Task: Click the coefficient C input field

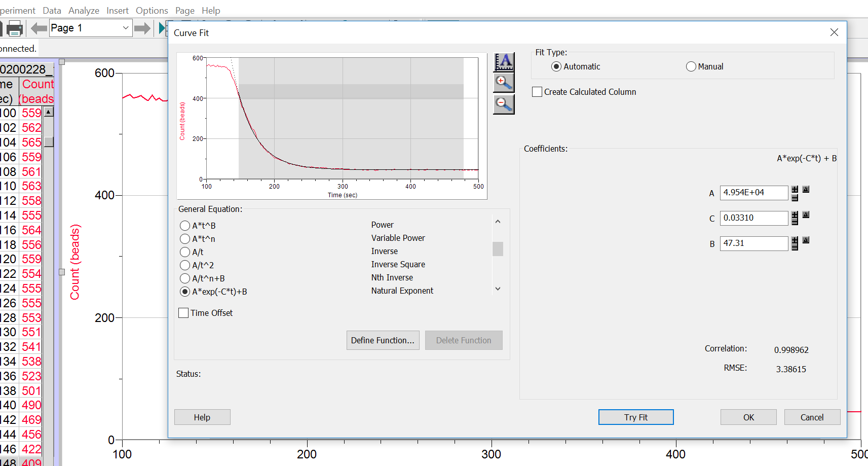Action: pyautogui.click(x=753, y=218)
